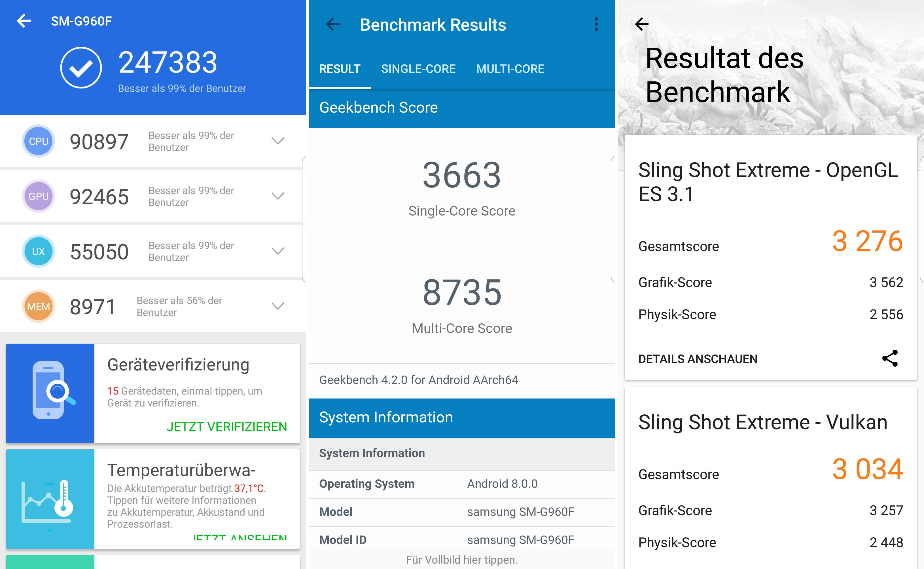Image resolution: width=924 pixels, height=569 pixels.
Task: Tap the total AnTuTu score 247383
Action: (168, 62)
